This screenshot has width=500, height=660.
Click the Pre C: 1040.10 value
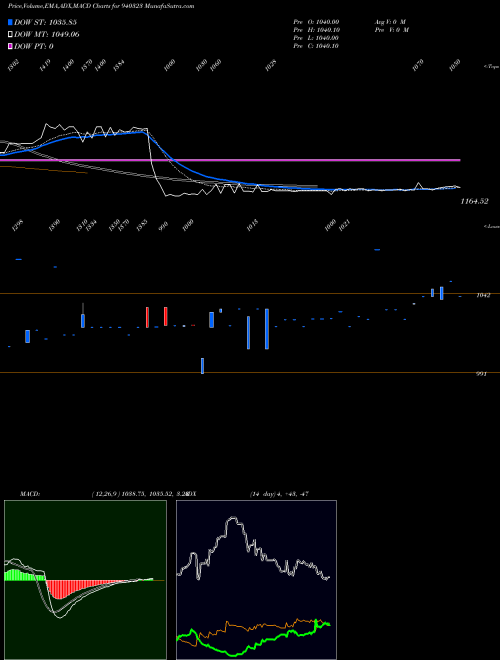pyautogui.click(x=316, y=46)
